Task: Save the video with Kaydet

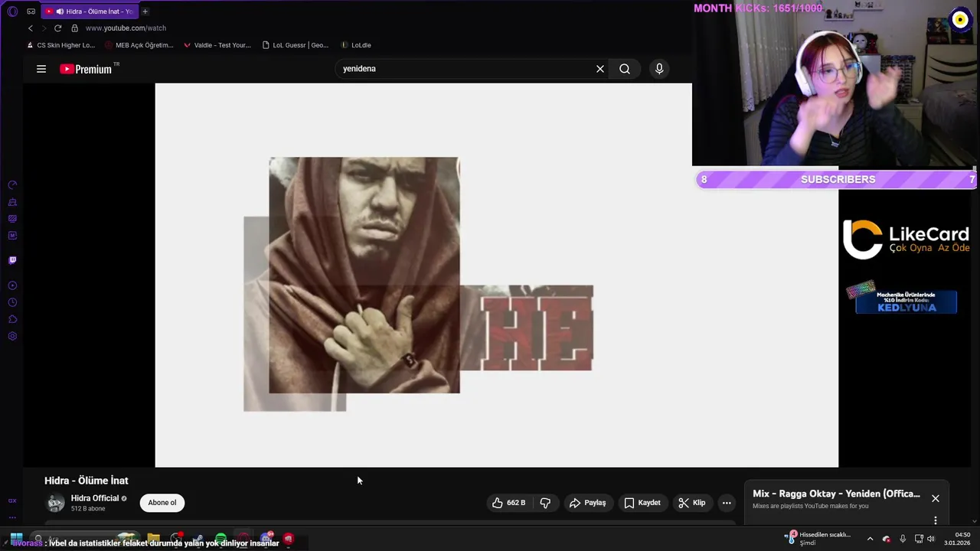Action: [x=642, y=503]
